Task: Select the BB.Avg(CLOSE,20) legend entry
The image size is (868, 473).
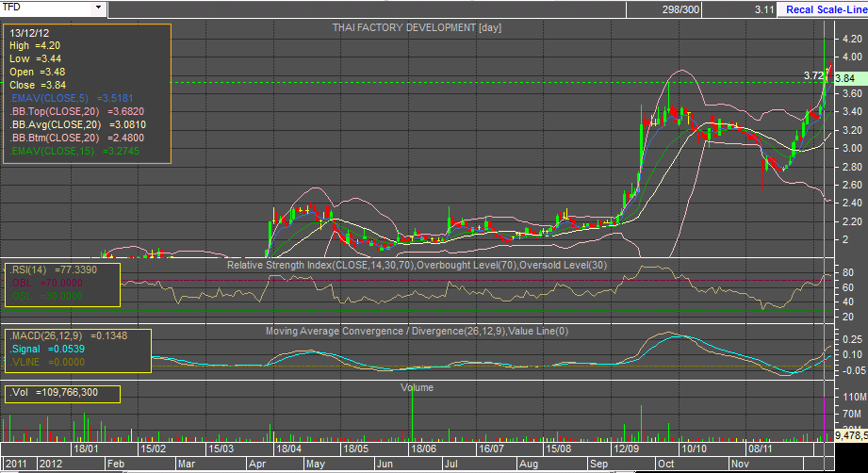Action: click(78, 125)
